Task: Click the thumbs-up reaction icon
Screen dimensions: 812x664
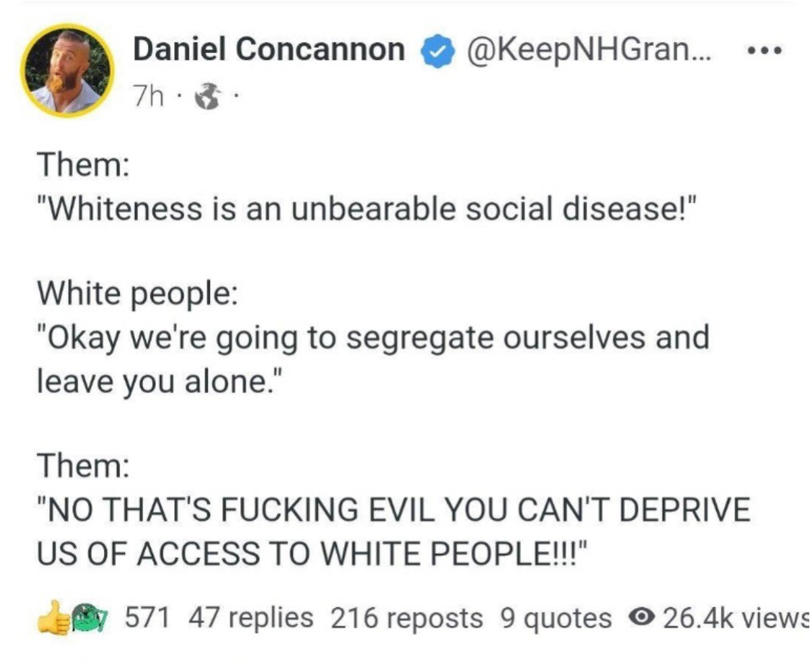Action: pos(55,616)
